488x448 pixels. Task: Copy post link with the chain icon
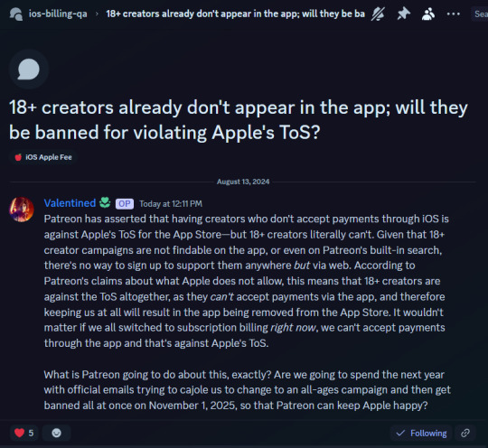pos(465,433)
